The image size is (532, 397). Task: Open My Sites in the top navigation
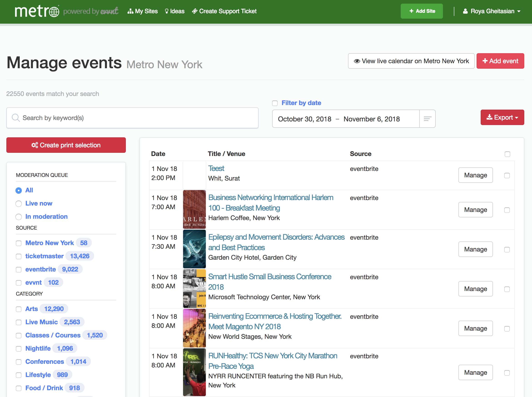(x=143, y=11)
